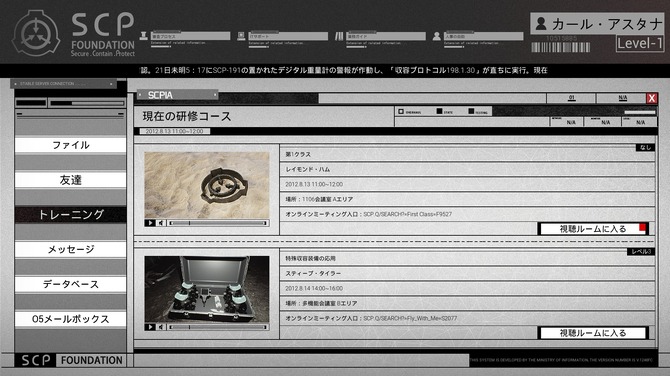Toggle the STATE checkbox
This screenshot has height=376, width=670.
pos(439,111)
